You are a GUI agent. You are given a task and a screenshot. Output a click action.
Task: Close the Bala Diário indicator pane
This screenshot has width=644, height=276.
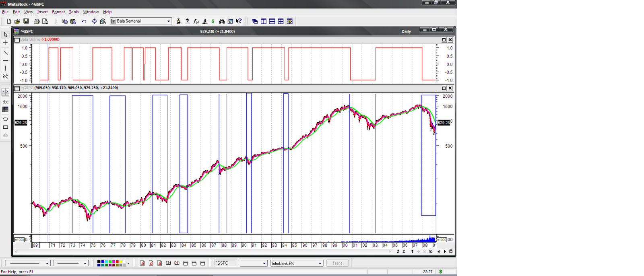pyautogui.click(x=450, y=40)
